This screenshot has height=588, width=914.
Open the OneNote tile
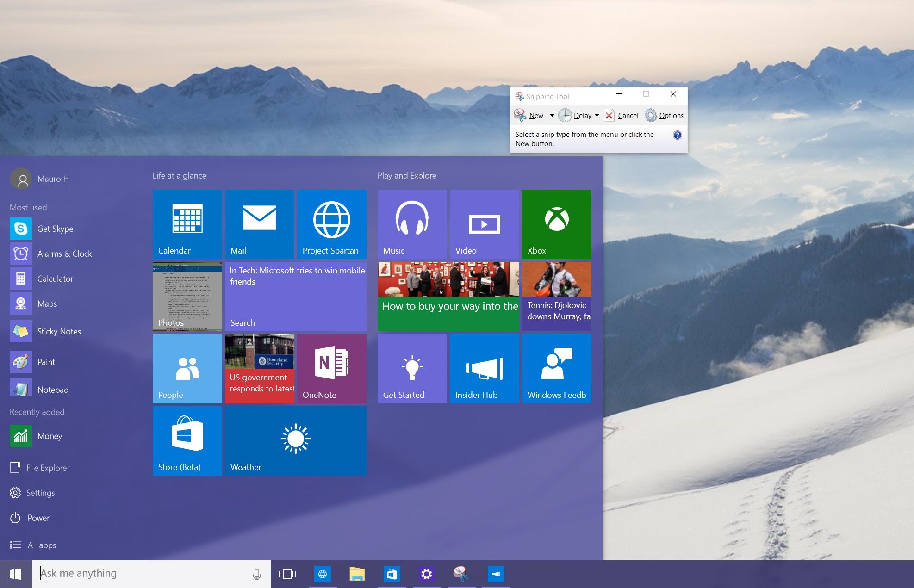(331, 368)
